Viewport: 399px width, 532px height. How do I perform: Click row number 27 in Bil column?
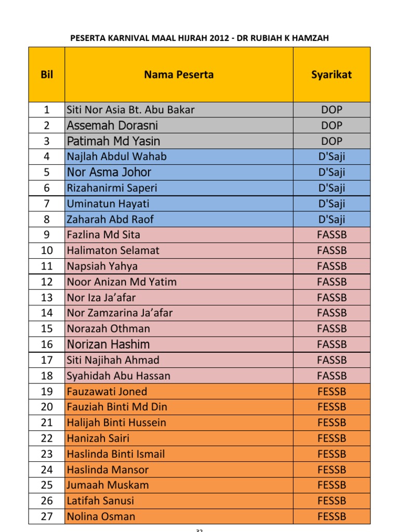47,516
